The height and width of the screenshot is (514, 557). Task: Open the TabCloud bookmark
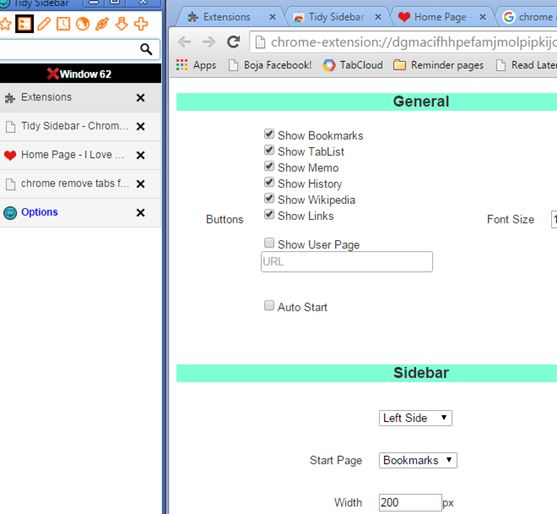tap(353, 65)
